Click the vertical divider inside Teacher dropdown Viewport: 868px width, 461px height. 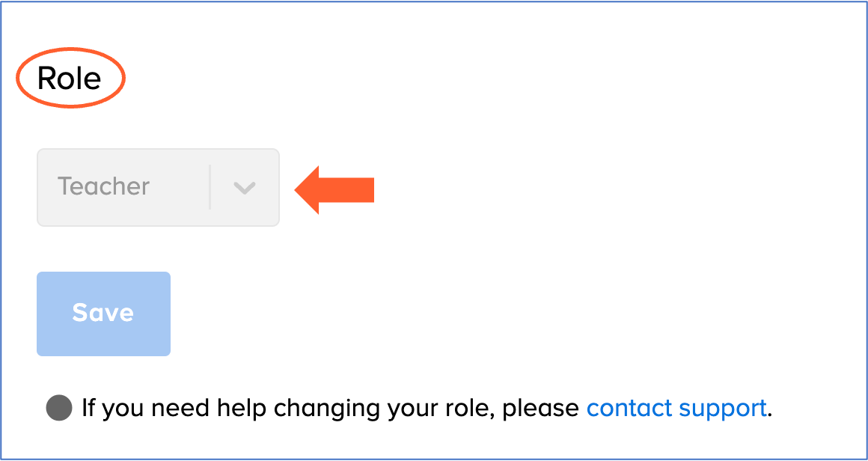[210, 187]
